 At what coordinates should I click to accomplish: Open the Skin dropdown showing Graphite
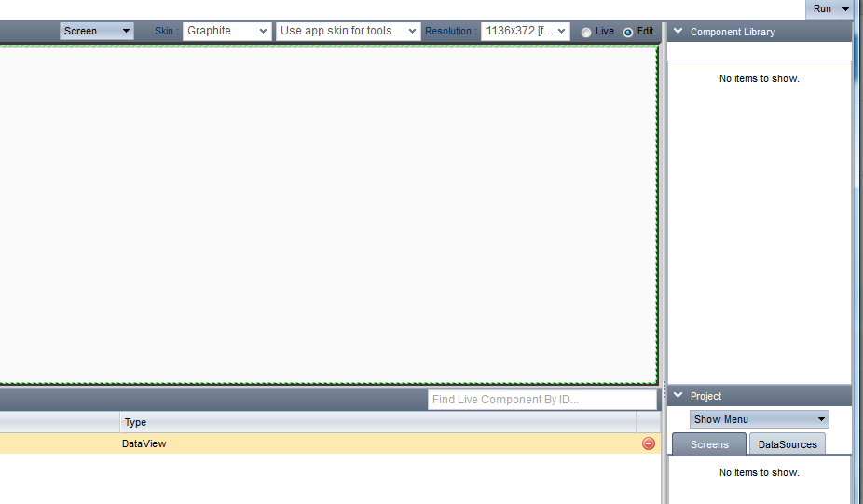pyautogui.click(x=227, y=31)
